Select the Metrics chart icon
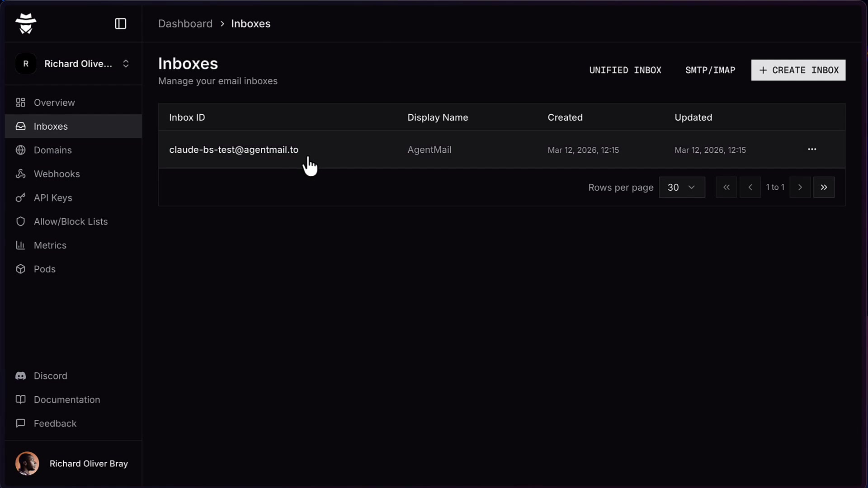868x488 pixels. tap(21, 245)
